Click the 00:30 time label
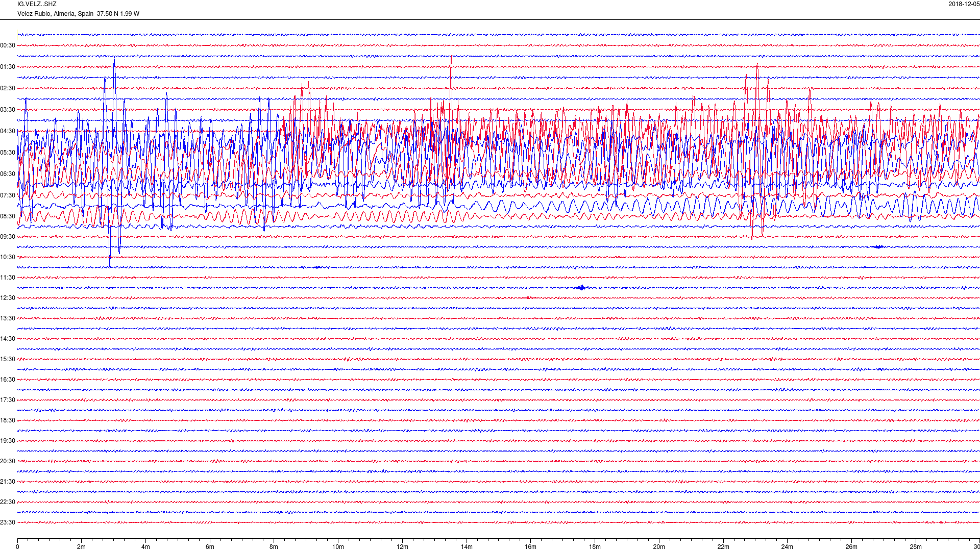This screenshot has height=551, width=980. (8, 45)
